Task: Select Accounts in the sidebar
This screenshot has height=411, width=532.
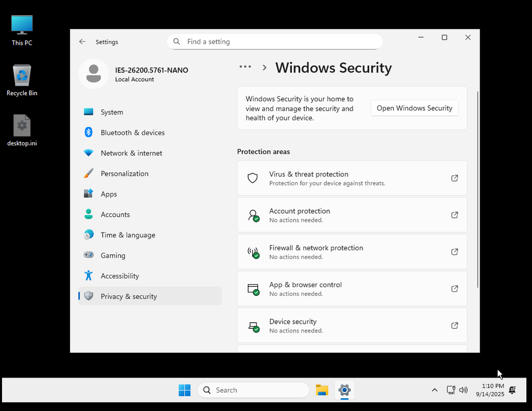Action: point(150,214)
